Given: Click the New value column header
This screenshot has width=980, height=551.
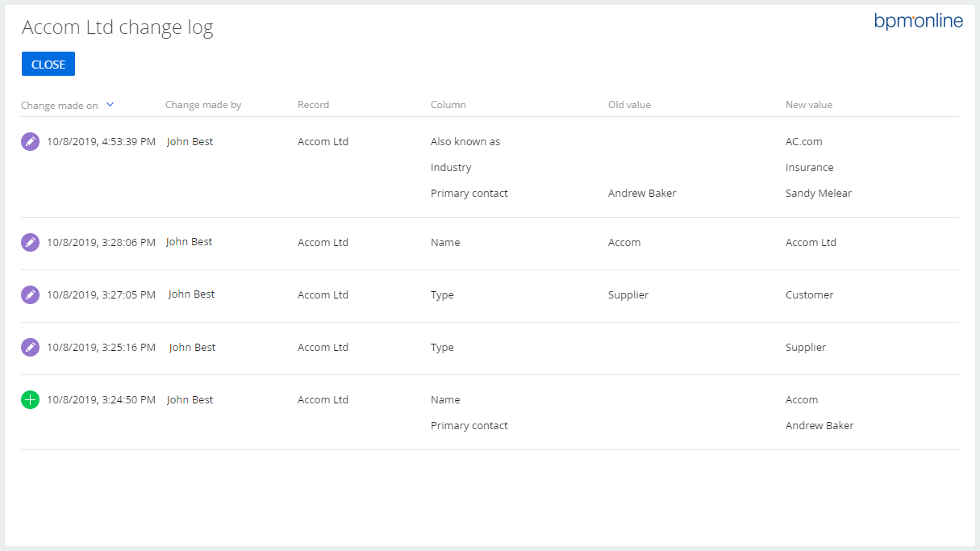Looking at the screenshot, I should tap(809, 105).
